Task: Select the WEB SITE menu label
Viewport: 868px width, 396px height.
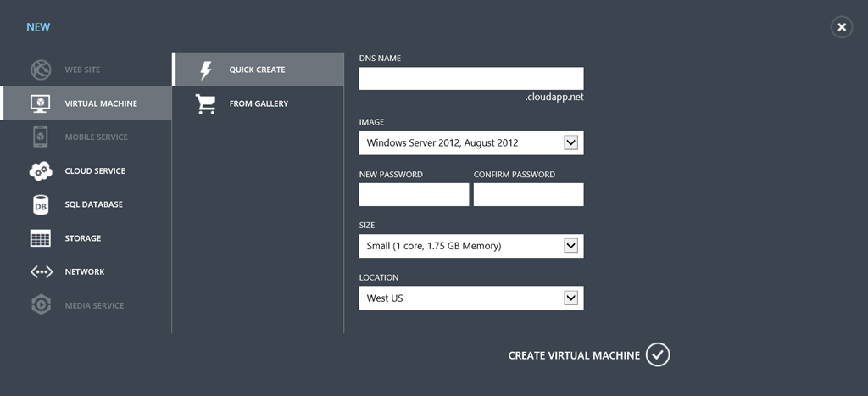Action: pos(82,70)
